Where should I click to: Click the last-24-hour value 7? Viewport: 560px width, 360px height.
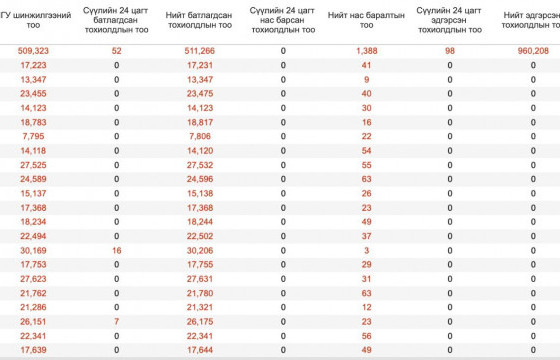pos(116,322)
